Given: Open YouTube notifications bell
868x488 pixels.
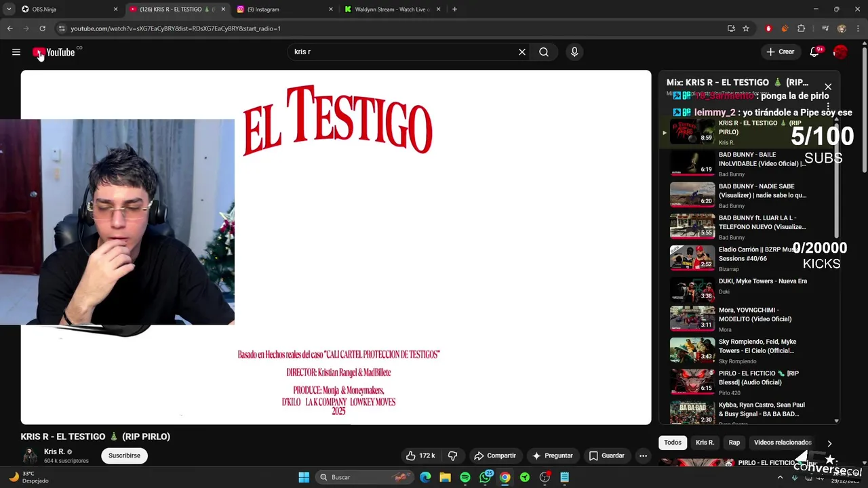Looking at the screenshot, I should 814,52.
